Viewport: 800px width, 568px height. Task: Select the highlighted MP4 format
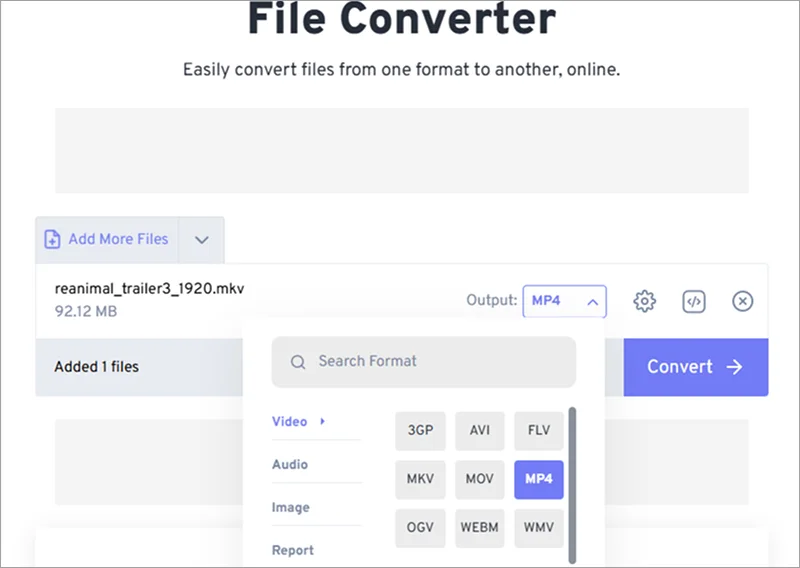[539, 479]
